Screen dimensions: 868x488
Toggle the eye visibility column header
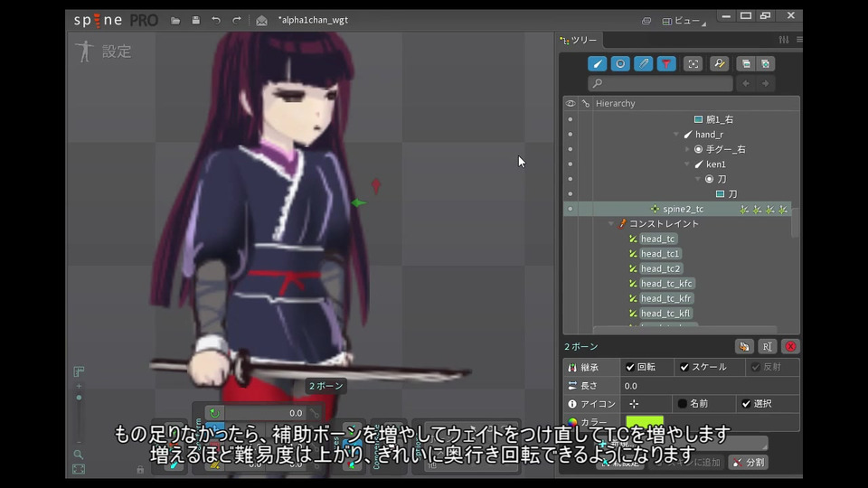(571, 103)
